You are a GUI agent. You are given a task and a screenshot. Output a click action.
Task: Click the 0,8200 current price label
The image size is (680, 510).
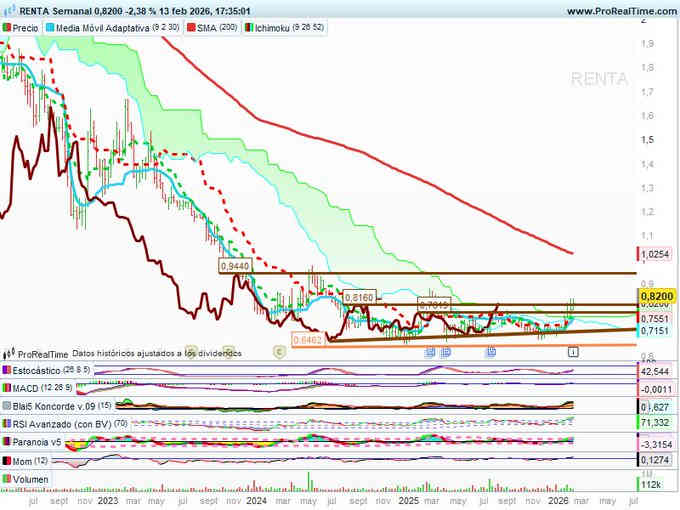coord(656,297)
